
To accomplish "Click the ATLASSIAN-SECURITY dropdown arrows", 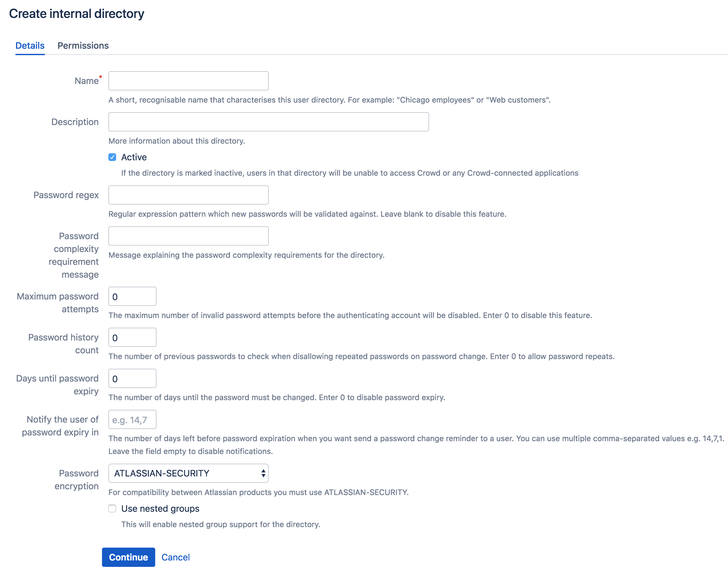I will click(x=263, y=473).
